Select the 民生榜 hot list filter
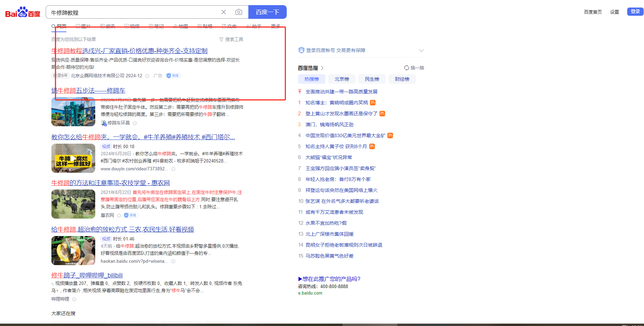The height and width of the screenshot is (326, 644). (372, 79)
